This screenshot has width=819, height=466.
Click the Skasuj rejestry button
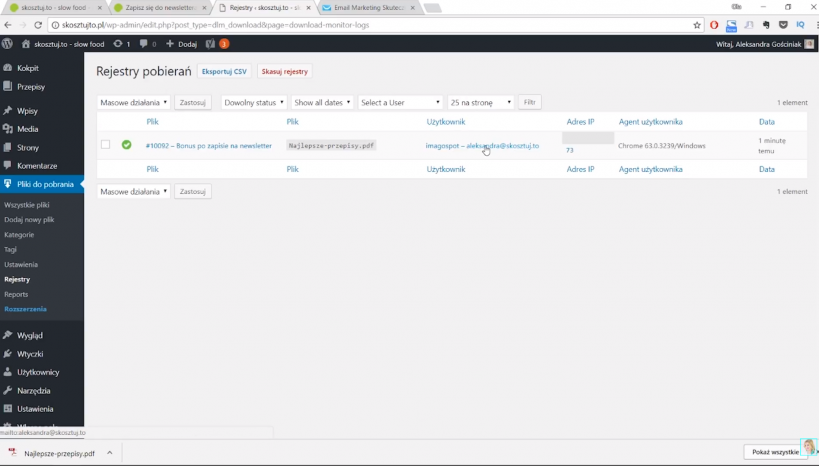(x=285, y=72)
